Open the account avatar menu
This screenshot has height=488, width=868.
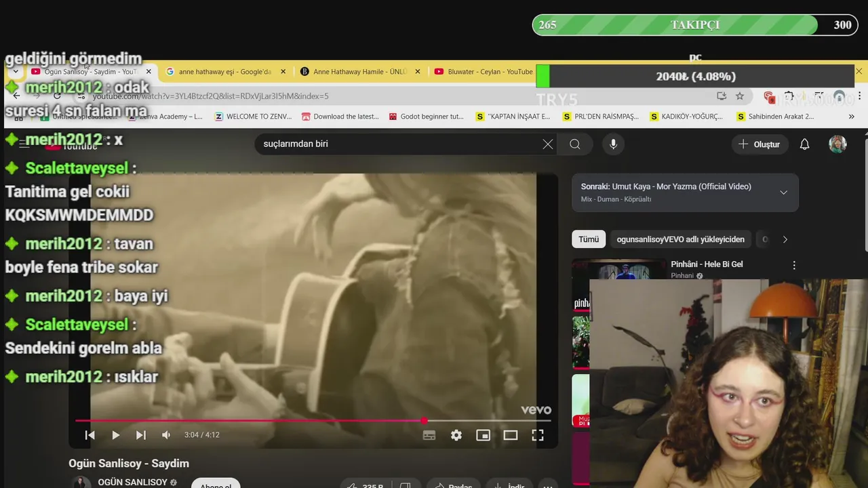coord(837,144)
